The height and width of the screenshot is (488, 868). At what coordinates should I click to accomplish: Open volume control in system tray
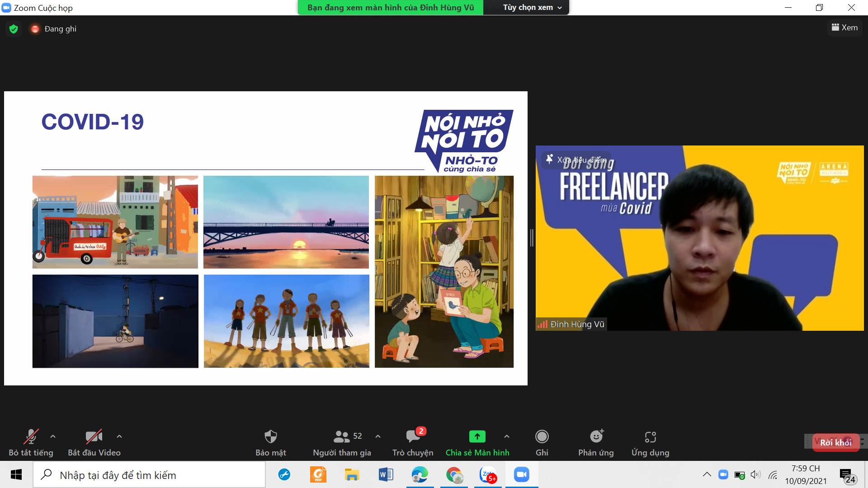pos(755,474)
